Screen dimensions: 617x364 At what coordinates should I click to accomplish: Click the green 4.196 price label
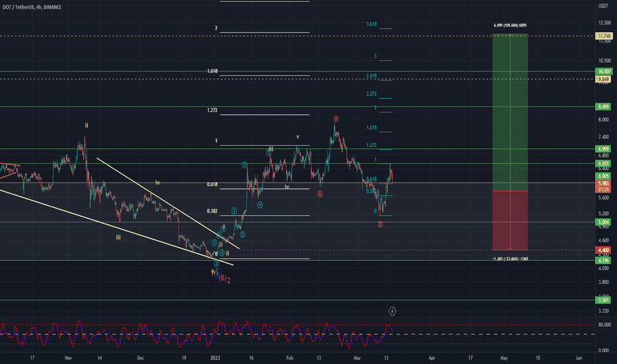[x=603, y=260]
